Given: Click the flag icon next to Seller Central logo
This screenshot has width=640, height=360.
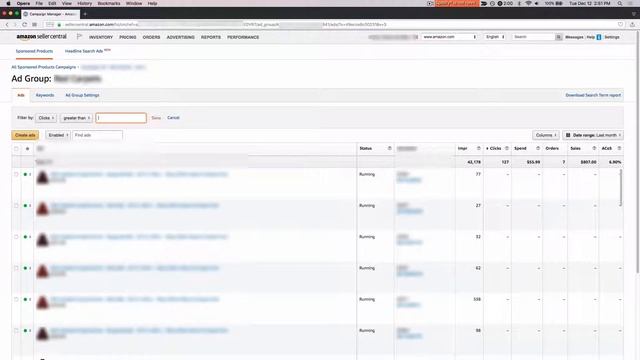Looking at the screenshot, I should point(79,37).
